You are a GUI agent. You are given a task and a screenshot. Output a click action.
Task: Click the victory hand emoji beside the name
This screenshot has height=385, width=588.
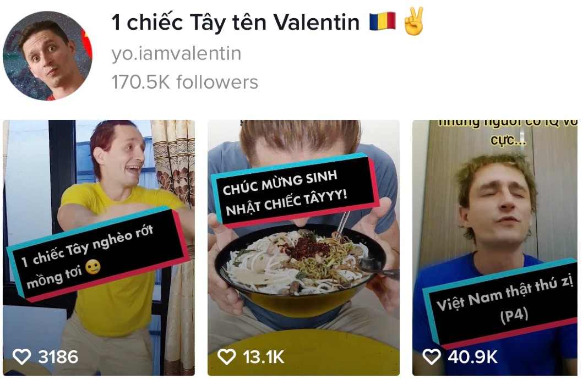413,21
